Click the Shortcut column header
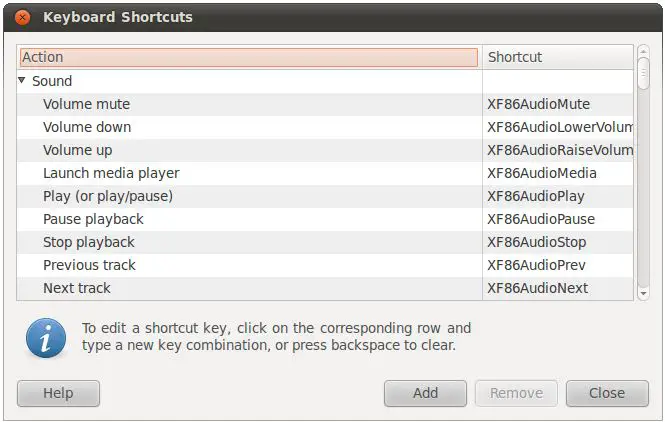This screenshot has height=422, width=665. 557,57
